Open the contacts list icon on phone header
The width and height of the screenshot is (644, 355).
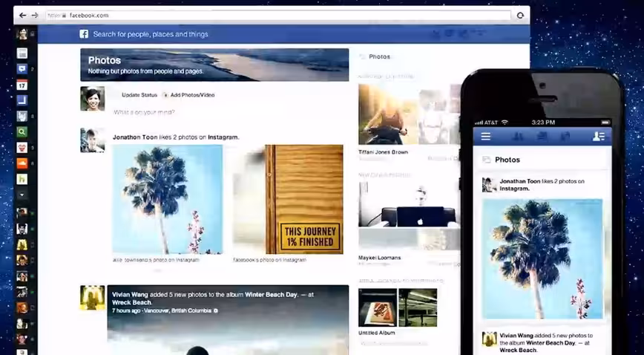pos(599,136)
